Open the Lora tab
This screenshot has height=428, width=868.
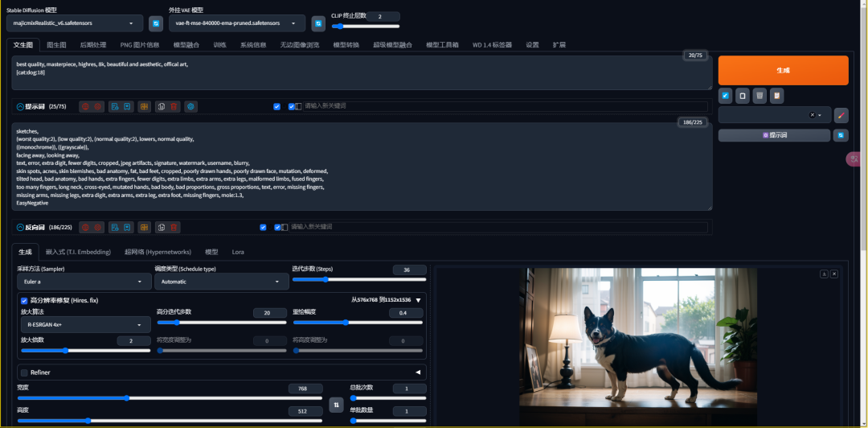coord(238,252)
